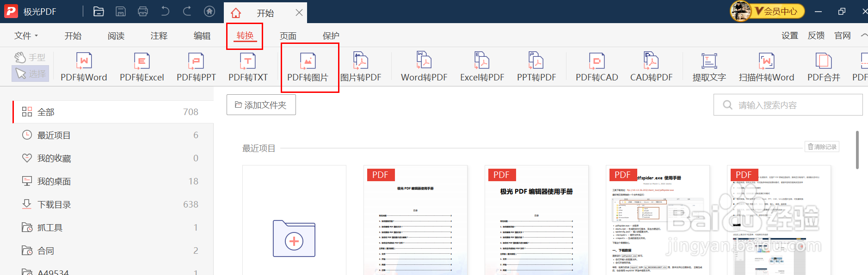Close the 开始 document tab
868x275 pixels.
pos(299,12)
